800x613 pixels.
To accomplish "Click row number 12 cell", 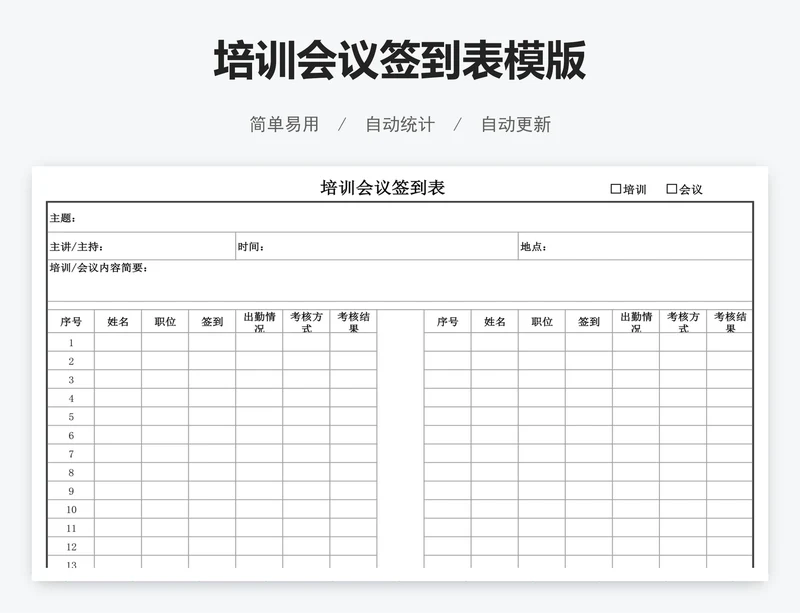I will coord(71,546).
